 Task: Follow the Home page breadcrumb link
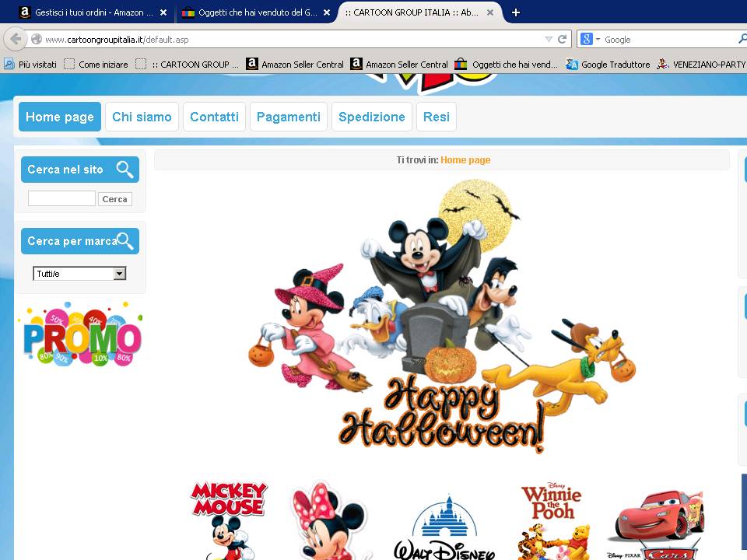465,160
